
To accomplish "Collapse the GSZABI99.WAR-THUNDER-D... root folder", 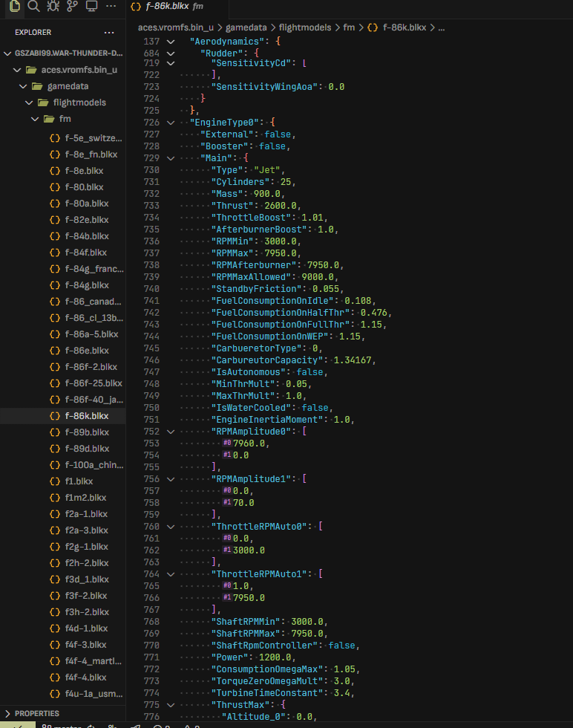I will 7,53.
